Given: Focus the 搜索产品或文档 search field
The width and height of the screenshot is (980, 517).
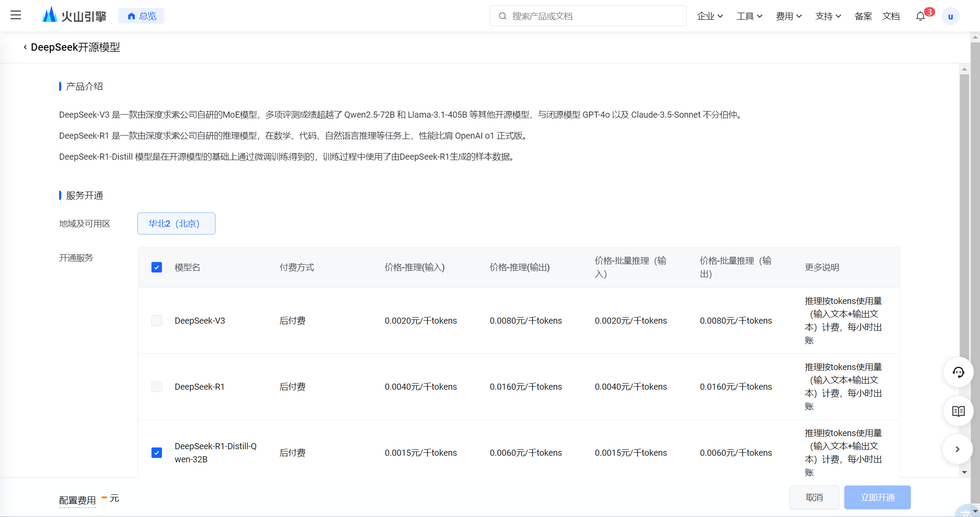Looking at the screenshot, I should click(x=588, y=16).
